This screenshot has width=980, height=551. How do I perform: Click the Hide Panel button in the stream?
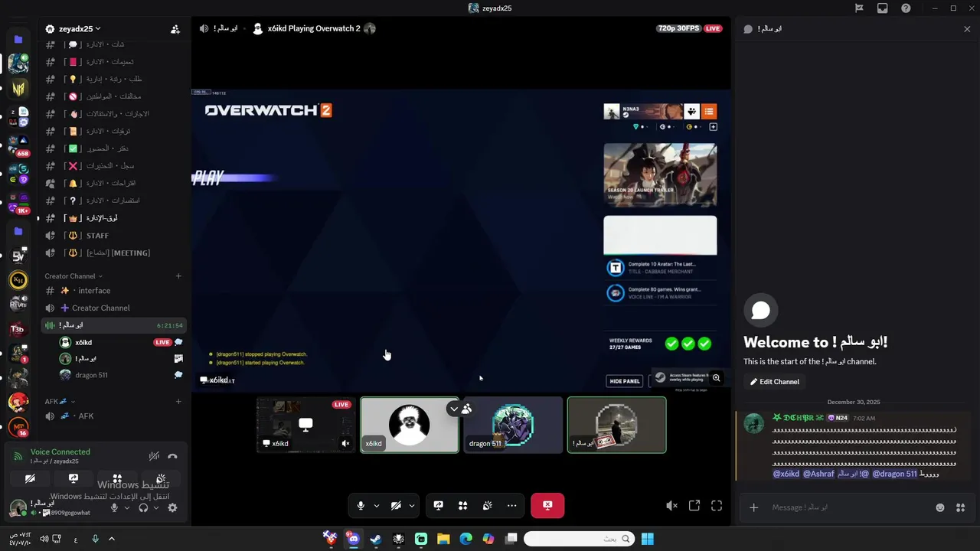click(x=625, y=381)
